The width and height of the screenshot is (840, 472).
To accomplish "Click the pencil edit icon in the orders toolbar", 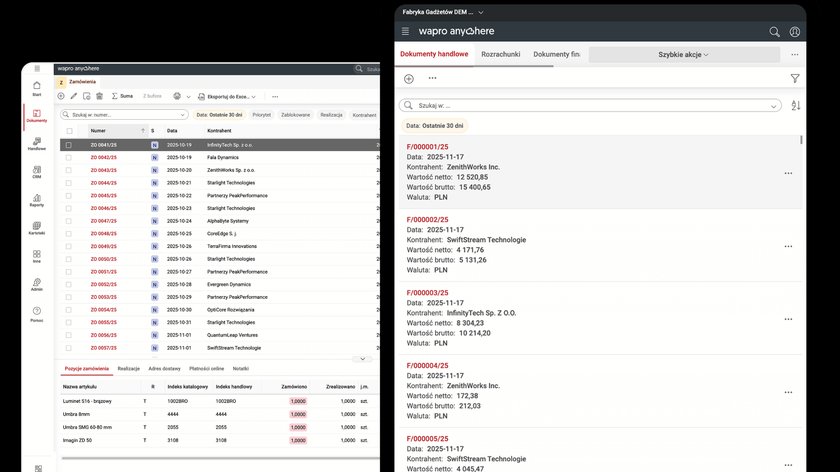I will coord(74,96).
